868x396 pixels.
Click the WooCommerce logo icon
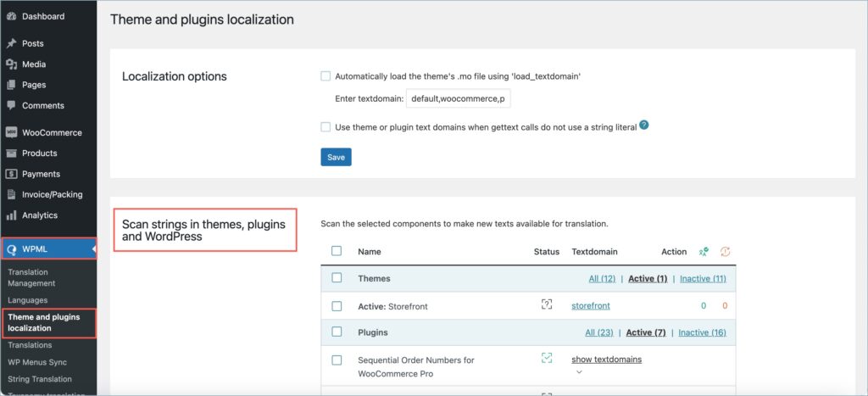pyautogui.click(x=11, y=133)
